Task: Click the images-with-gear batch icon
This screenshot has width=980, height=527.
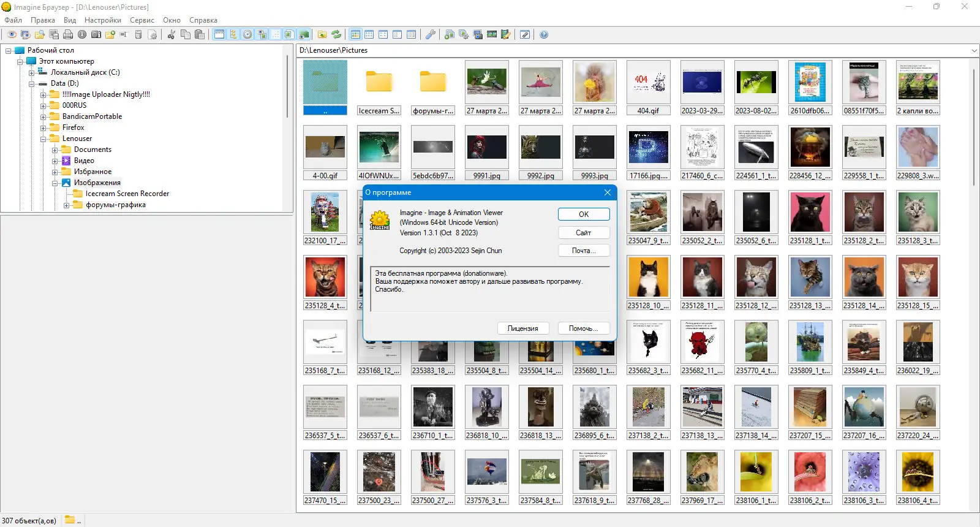Action: (x=464, y=34)
